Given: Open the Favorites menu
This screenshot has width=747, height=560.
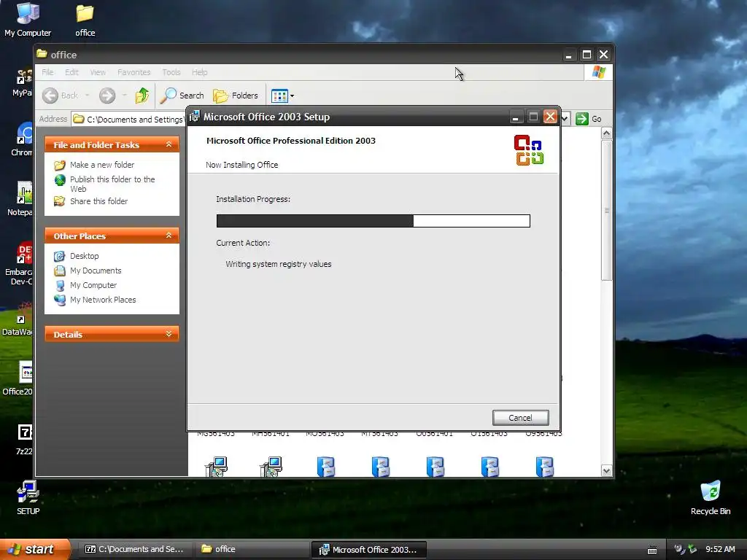Looking at the screenshot, I should click(x=134, y=72).
